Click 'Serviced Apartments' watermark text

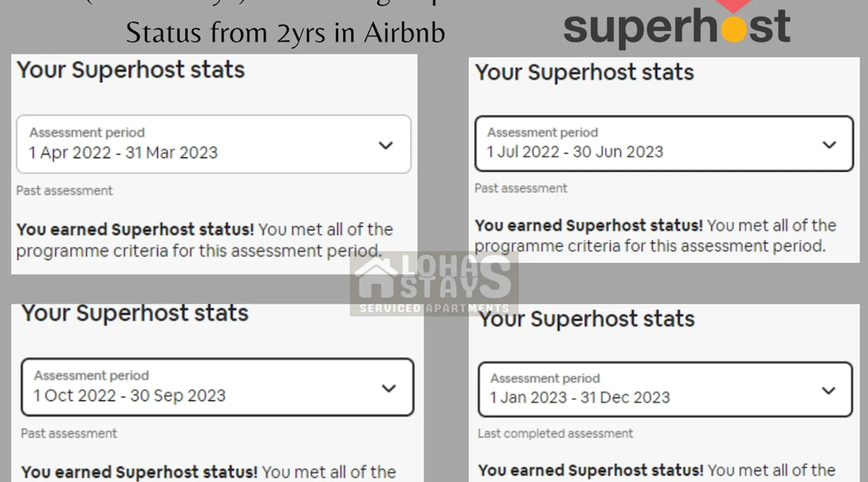point(434,308)
